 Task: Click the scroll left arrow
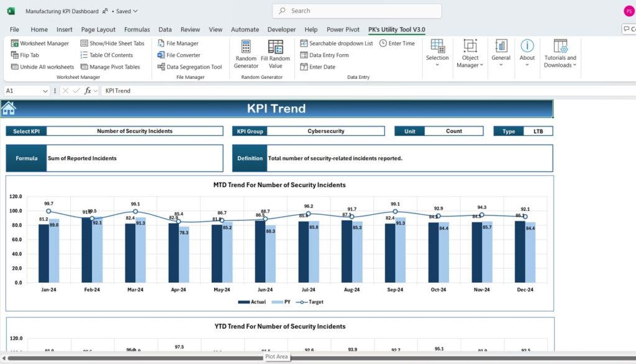[x=4, y=358]
